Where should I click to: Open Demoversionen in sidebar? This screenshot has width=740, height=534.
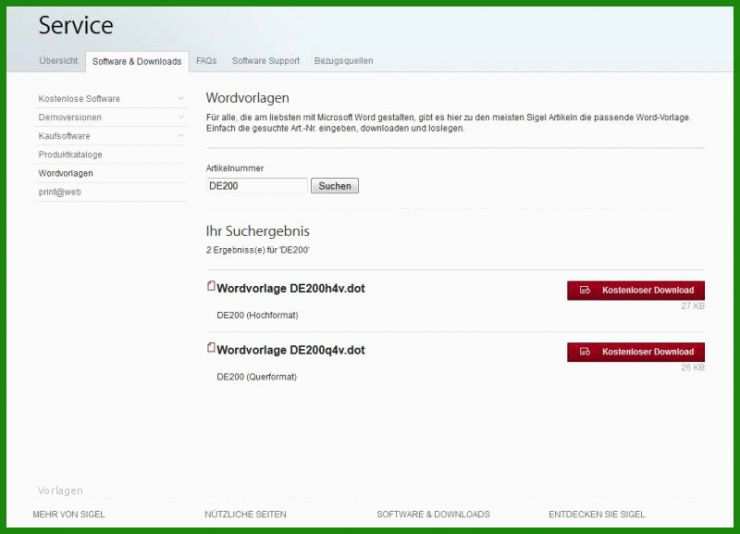click(x=70, y=117)
